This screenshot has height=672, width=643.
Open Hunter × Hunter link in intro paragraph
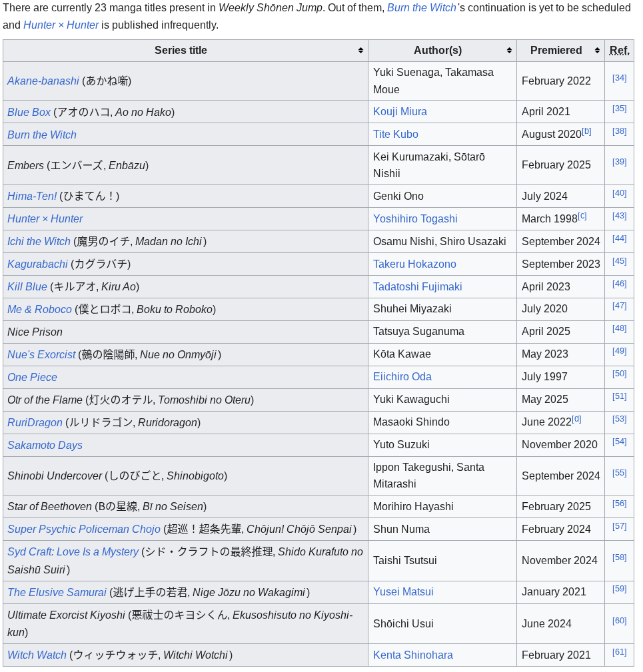pyautogui.click(x=61, y=25)
